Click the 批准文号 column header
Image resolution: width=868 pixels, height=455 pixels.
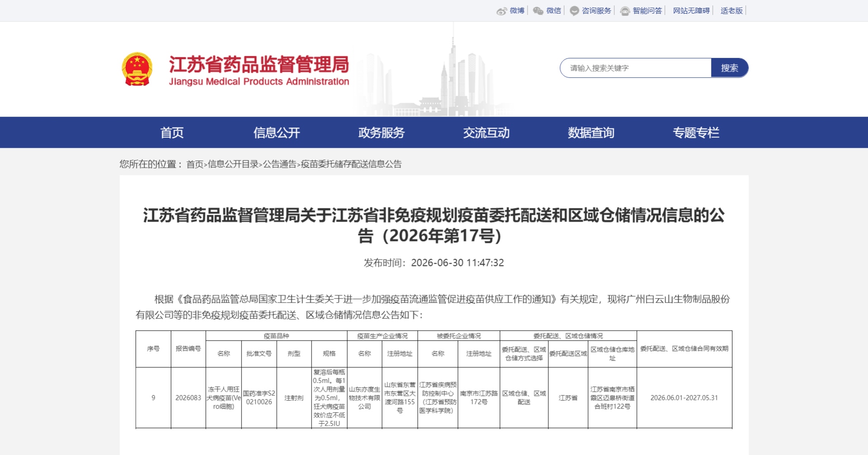pos(259,354)
